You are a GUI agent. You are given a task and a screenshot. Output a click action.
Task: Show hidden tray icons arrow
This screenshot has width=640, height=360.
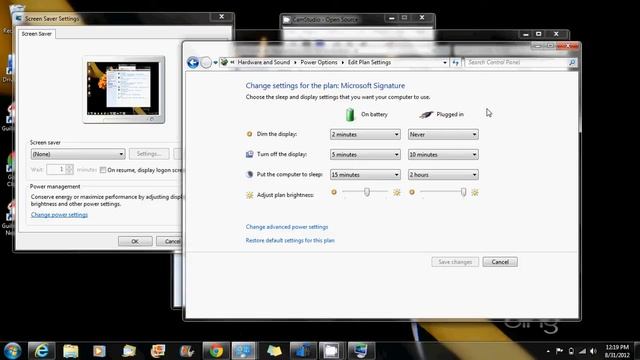click(x=548, y=351)
